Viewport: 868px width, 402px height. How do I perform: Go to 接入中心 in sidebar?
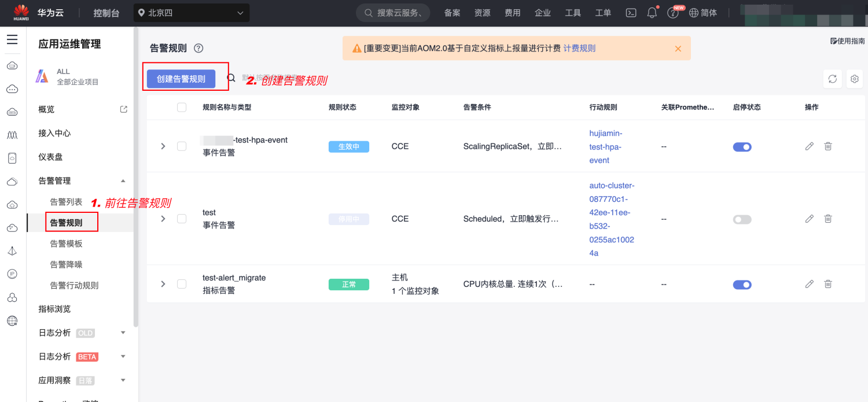click(x=54, y=133)
